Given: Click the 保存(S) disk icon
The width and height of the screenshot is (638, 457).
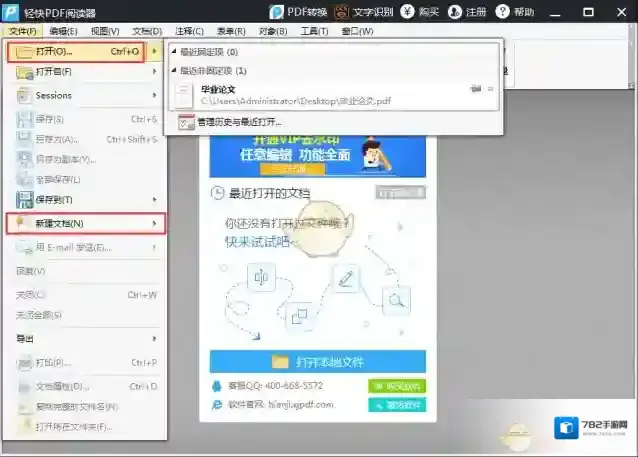Looking at the screenshot, I should [24, 119].
